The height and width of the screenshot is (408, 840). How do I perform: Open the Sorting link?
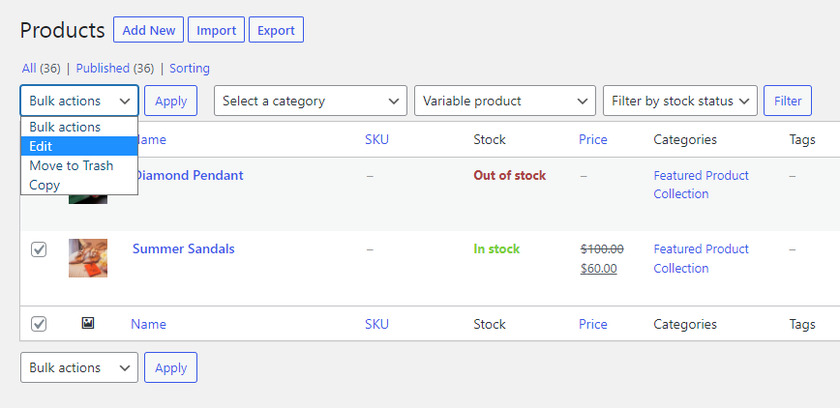pyautogui.click(x=190, y=69)
